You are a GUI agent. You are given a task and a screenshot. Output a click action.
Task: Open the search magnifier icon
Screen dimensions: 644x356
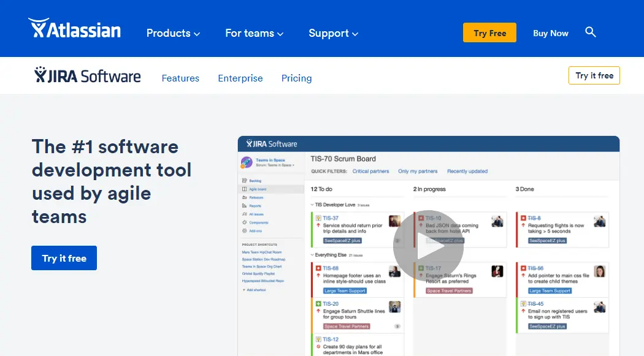(590, 32)
